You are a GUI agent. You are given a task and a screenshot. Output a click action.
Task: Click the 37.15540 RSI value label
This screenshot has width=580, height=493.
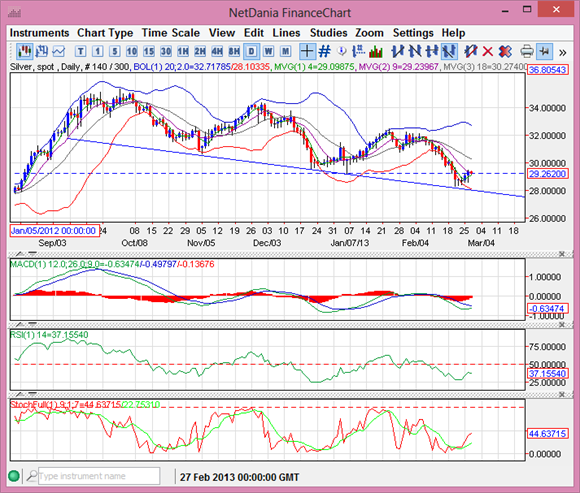pyautogui.click(x=547, y=374)
